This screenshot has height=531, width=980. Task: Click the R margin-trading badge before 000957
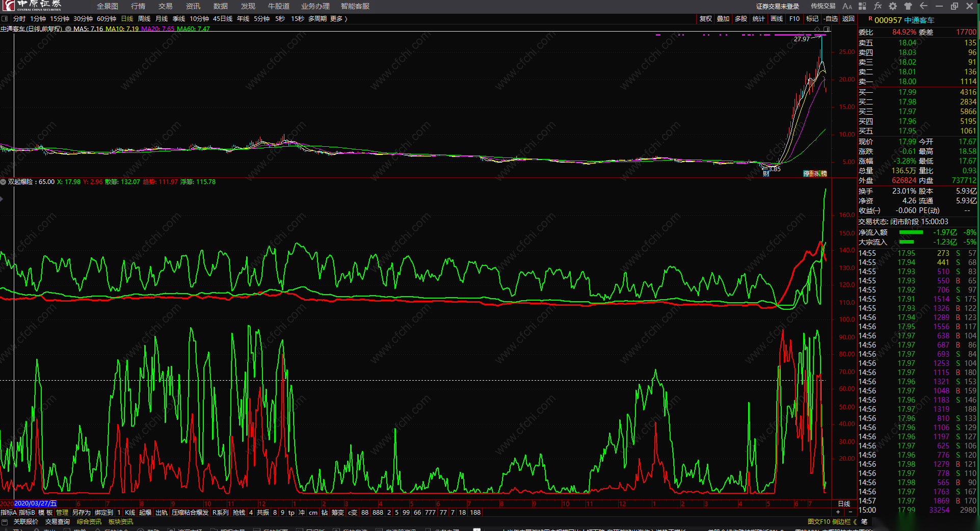pos(870,18)
